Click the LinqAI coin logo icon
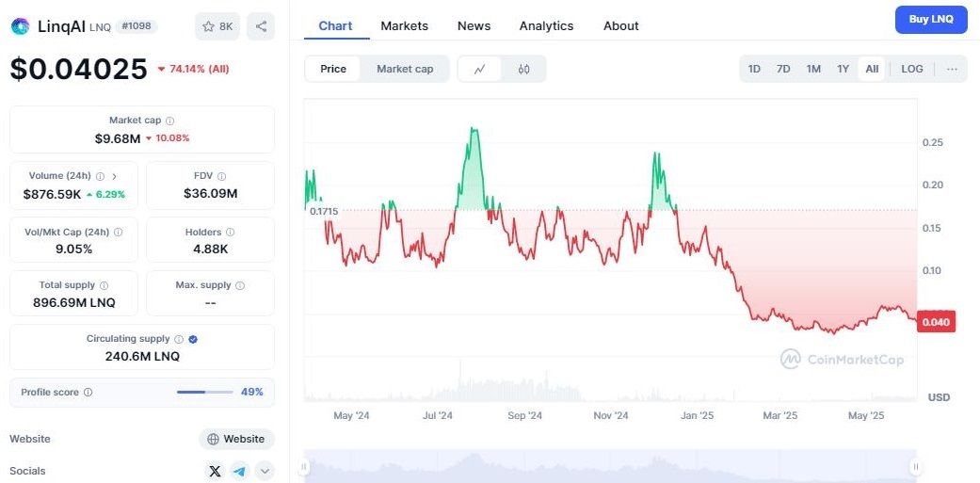Viewport: 980px width, 483px height. click(20, 26)
